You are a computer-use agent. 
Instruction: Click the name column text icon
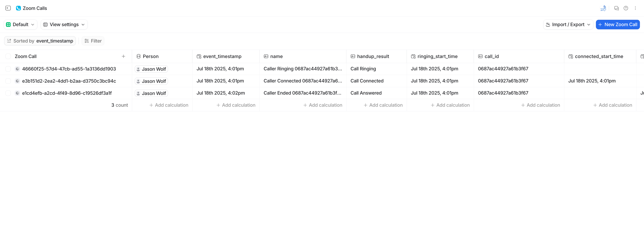coord(266,56)
